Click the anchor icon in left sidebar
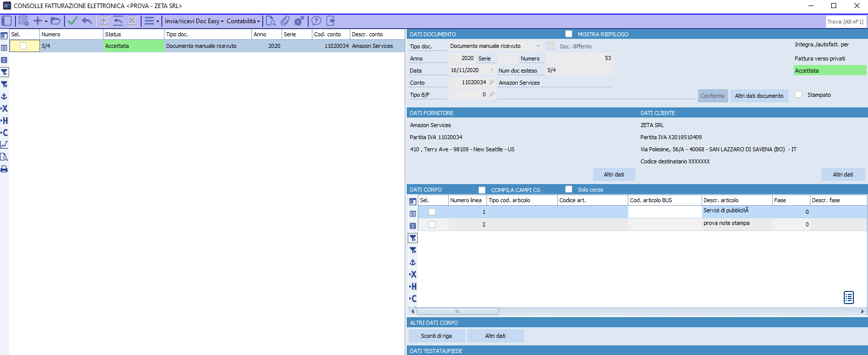Image resolution: width=868 pixels, height=355 pixels. [x=4, y=96]
